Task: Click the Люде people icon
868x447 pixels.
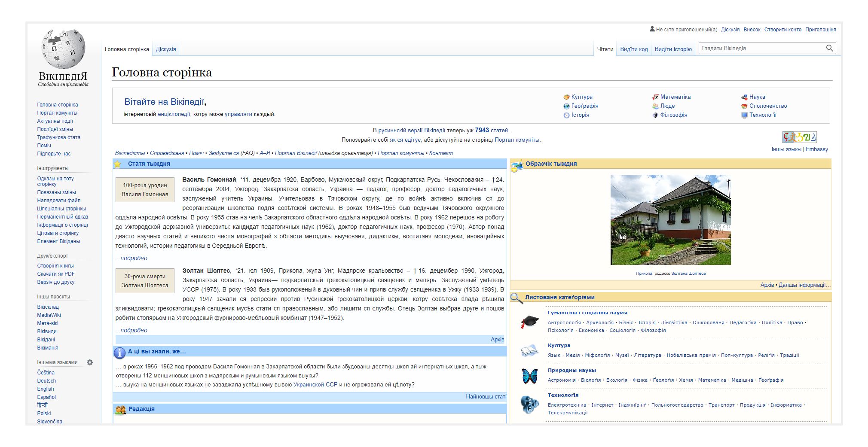Action: click(655, 106)
